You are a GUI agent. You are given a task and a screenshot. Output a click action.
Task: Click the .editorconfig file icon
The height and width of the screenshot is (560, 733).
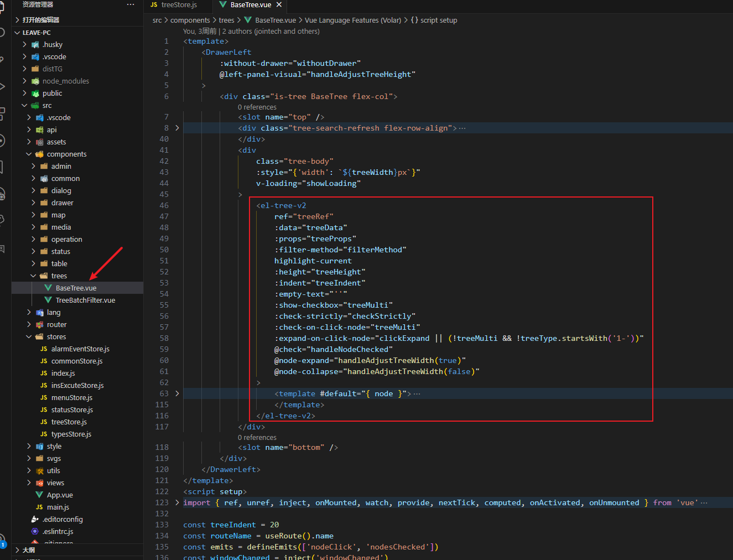coord(35,519)
